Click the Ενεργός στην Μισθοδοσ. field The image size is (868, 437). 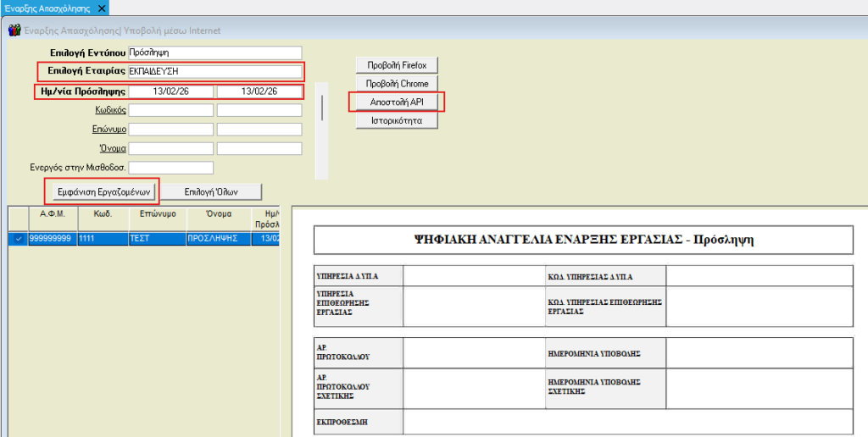[x=170, y=168]
